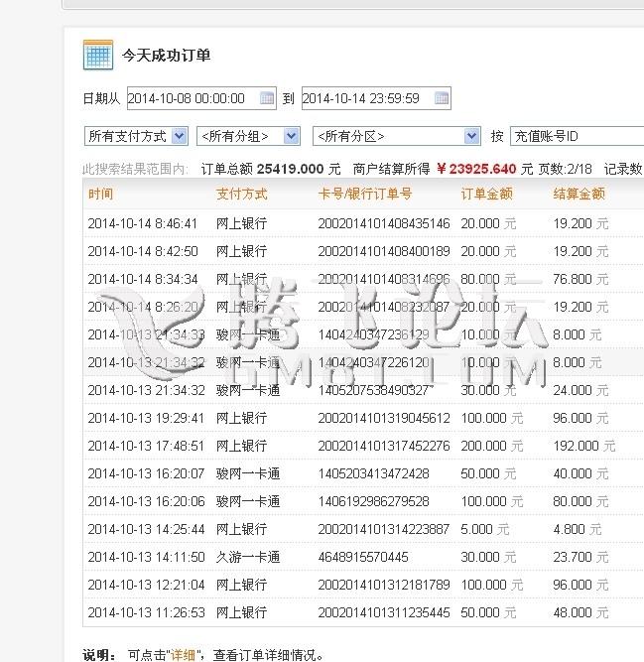Click the start date field 2014-10-08 00:00:00
Screen dimensions: 644x662
click(x=191, y=98)
